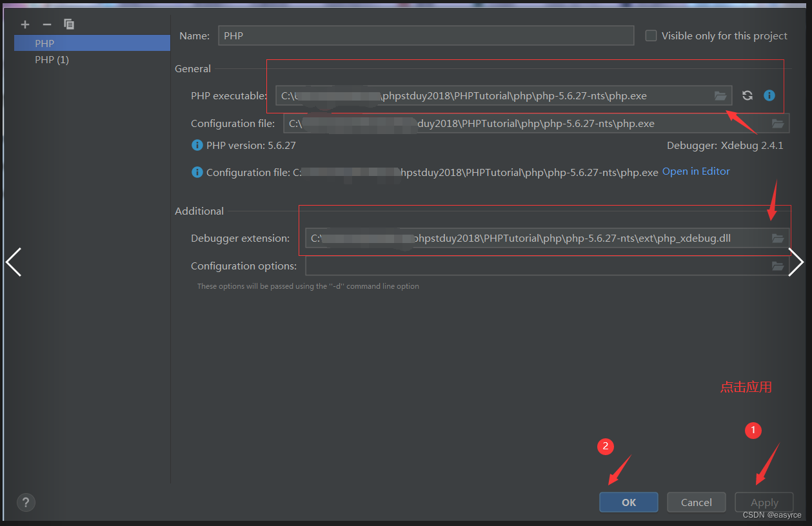Show phpinfo using the blue info icon
Screen dimensions: 812x526
coord(769,95)
